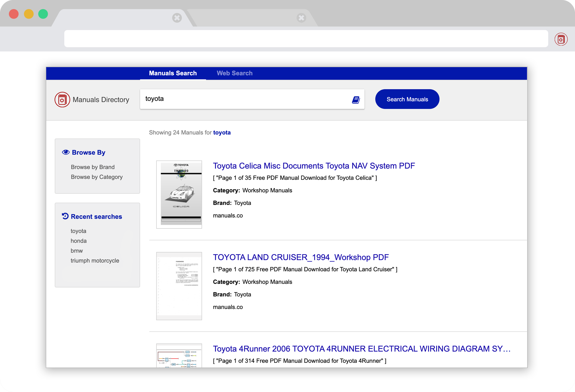Click the history icon beside Recent searches

click(x=65, y=216)
